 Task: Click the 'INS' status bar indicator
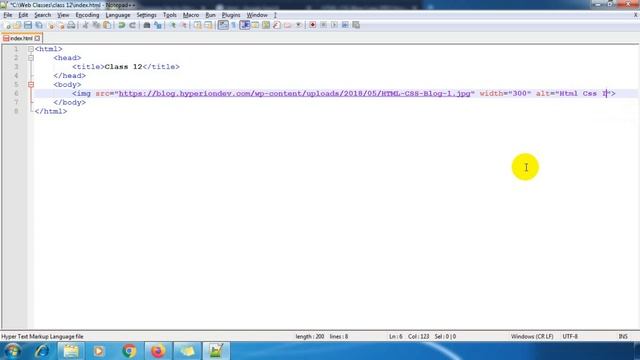[623, 337]
